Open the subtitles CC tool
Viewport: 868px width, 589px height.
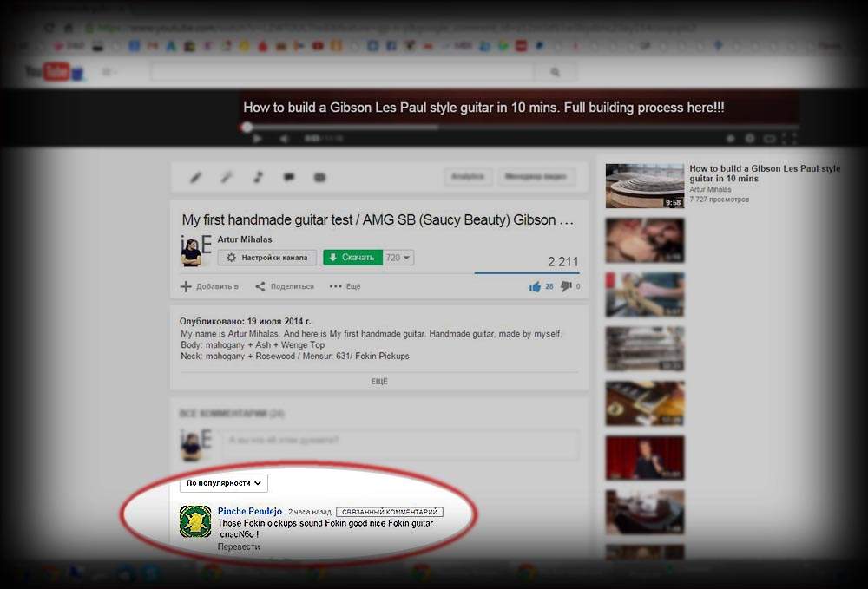(320, 178)
